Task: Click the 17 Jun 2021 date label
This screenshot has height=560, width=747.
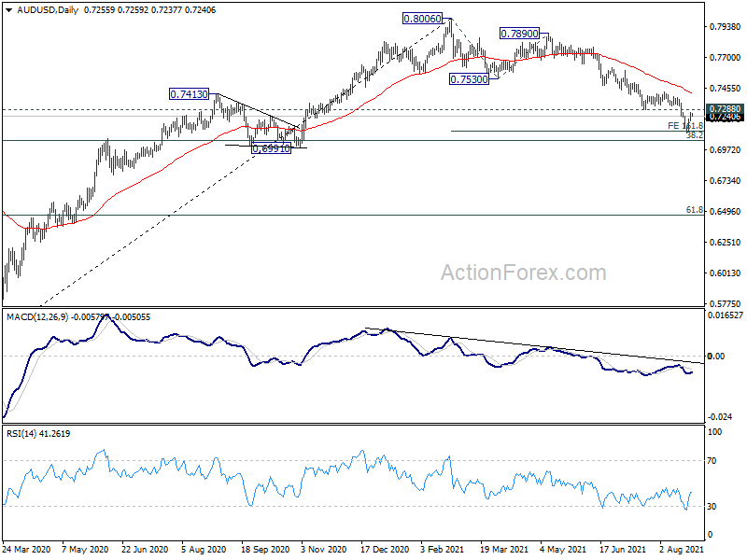Action: point(623,549)
